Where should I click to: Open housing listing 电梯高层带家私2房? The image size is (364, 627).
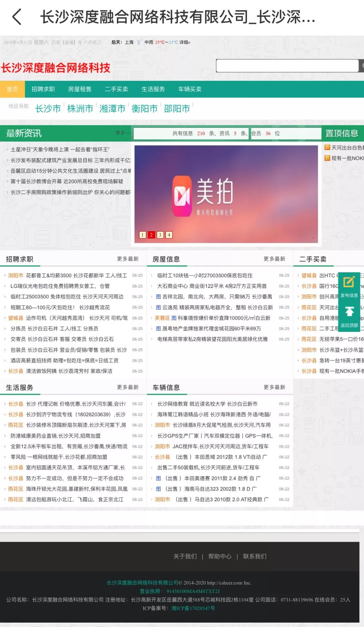[x=212, y=339]
